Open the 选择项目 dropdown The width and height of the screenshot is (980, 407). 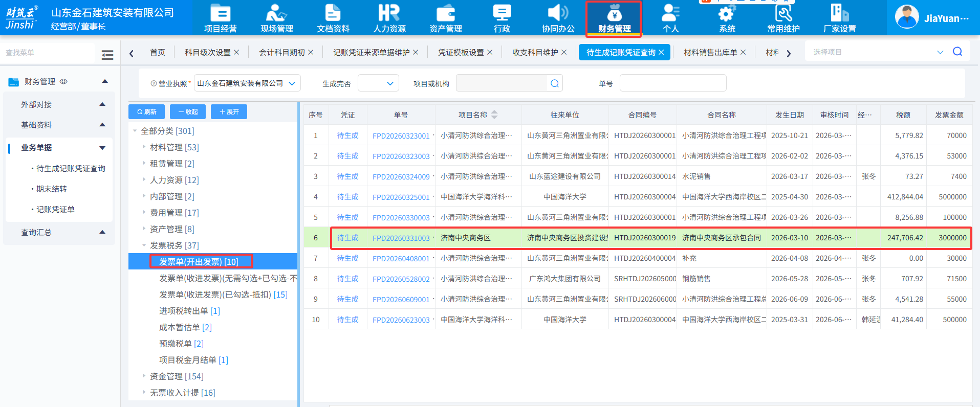pyautogui.click(x=940, y=52)
